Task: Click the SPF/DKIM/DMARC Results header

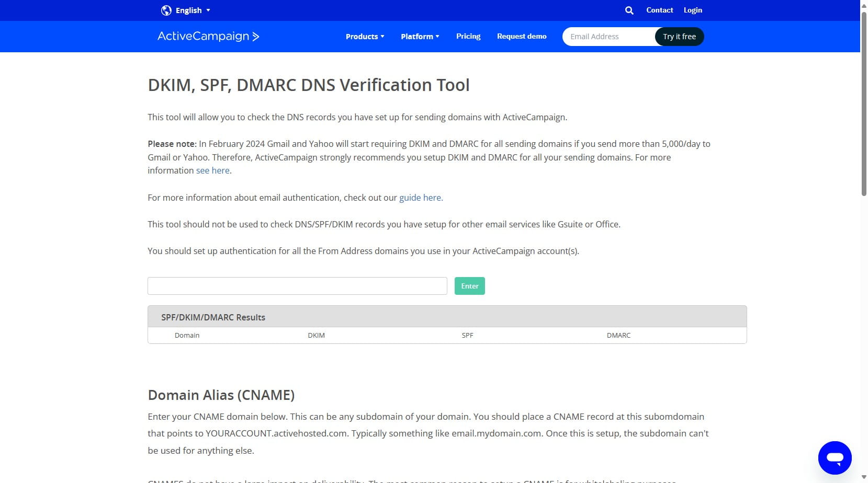Action: (x=212, y=317)
